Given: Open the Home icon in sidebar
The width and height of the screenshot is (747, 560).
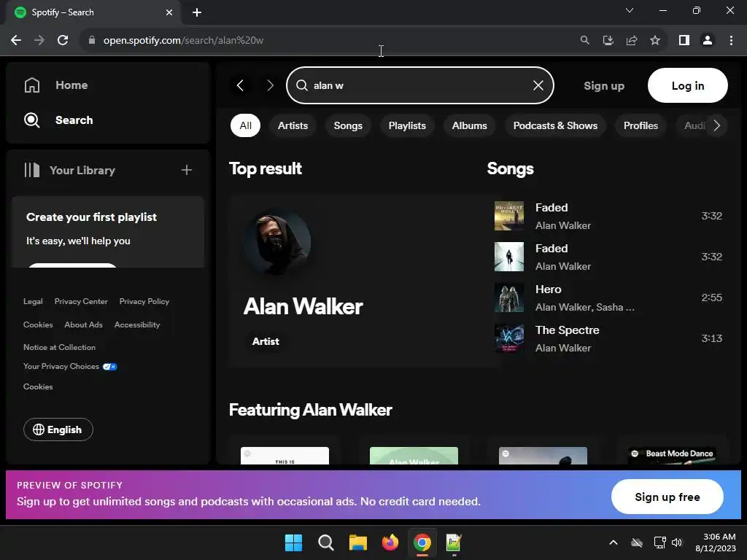Looking at the screenshot, I should click(x=32, y=85).
